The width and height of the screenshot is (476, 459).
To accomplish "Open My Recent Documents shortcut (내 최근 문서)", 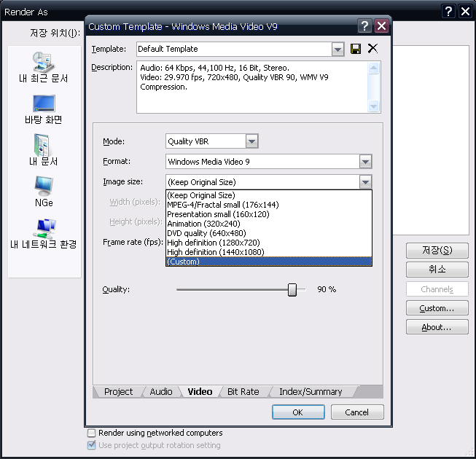I will click(x=44, y=68).
